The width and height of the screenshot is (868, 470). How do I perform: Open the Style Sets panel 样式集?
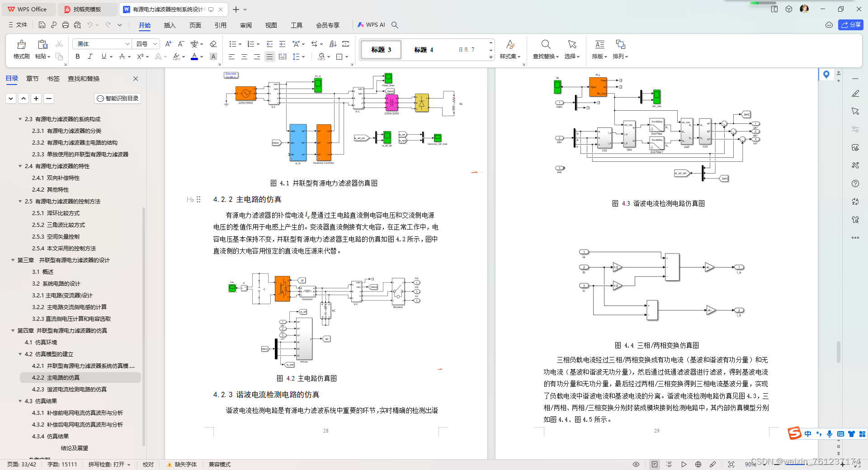coord(510,50)
